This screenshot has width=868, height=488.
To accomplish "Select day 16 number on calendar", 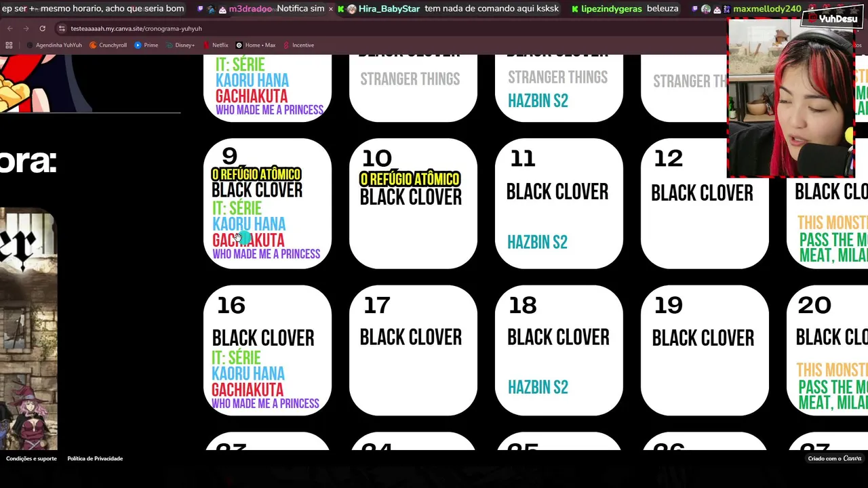I will click(x=231, y=306).
